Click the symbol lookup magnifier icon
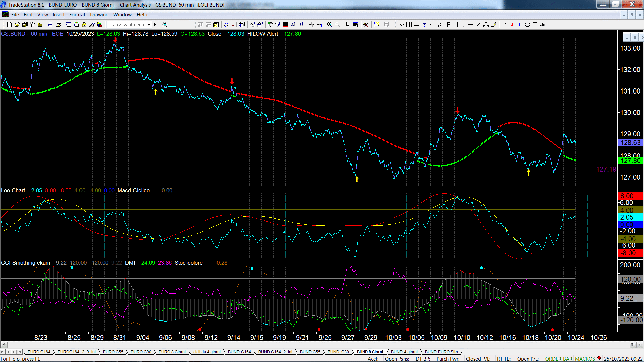The height and width of the screenshot is (362, 644). 164,25
